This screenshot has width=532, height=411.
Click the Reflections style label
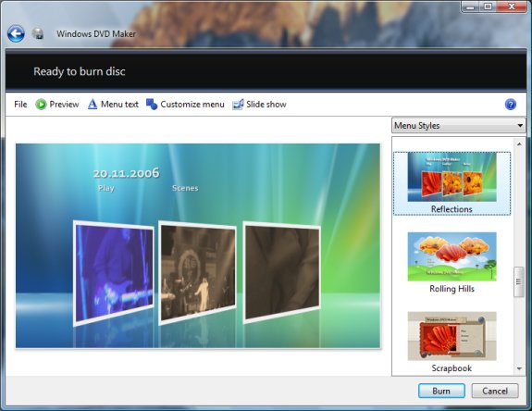(452, 209)
